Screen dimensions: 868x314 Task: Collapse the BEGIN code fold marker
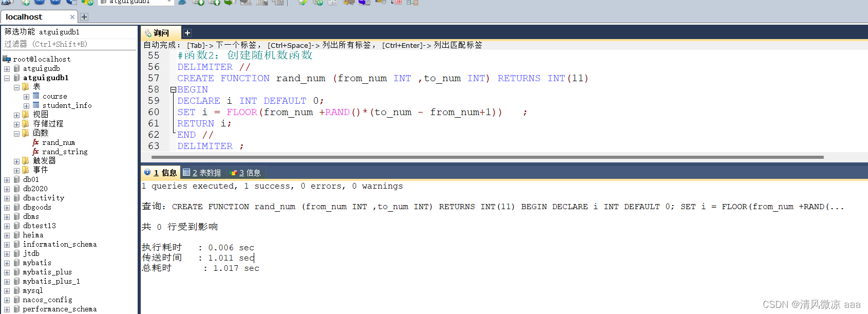(x=173, y=89)
